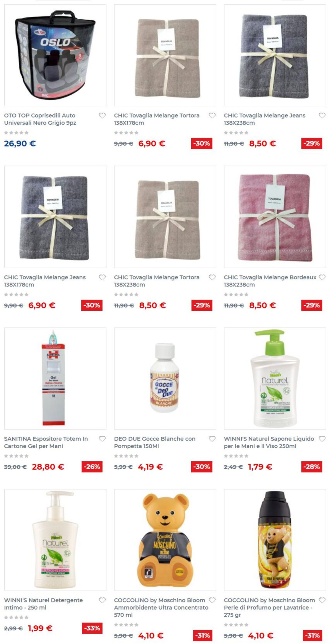Screen dimensions: 329x644
Task: Click heart icon beside Jeans 138X178cm tovaglia
Action: click(102, 277)
